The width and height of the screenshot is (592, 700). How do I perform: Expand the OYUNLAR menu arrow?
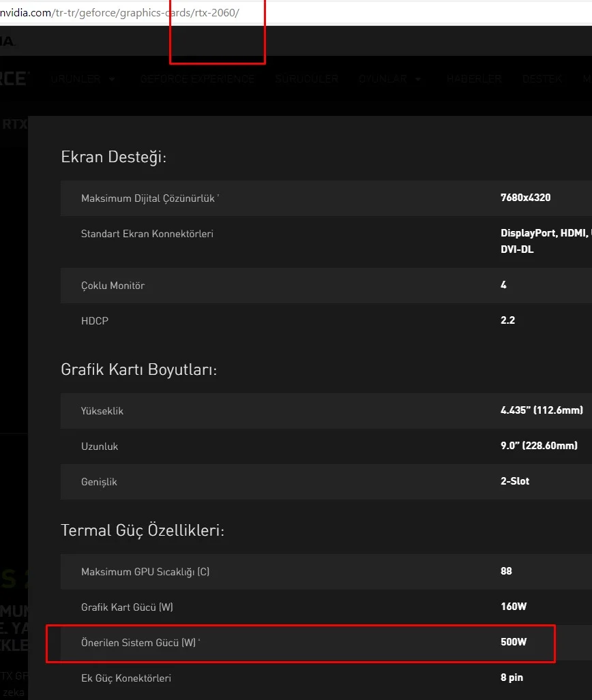[418, 79]
